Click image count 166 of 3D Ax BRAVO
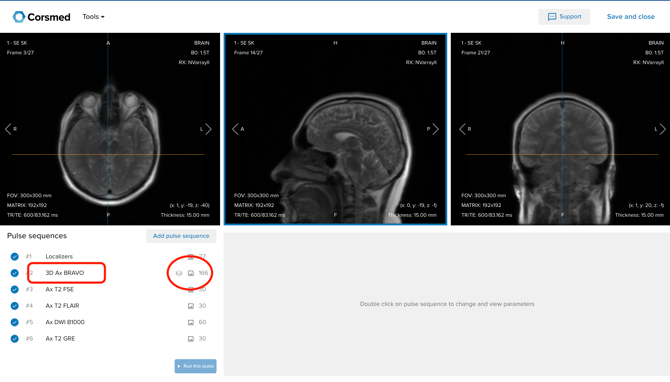This screenshot has height=382, width=670. (x=203, y=273)
